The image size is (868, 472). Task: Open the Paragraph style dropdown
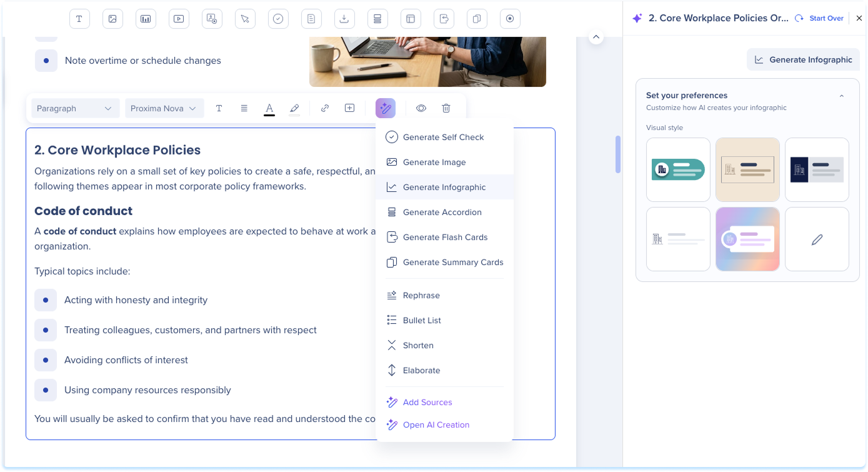tap(75, 108)
